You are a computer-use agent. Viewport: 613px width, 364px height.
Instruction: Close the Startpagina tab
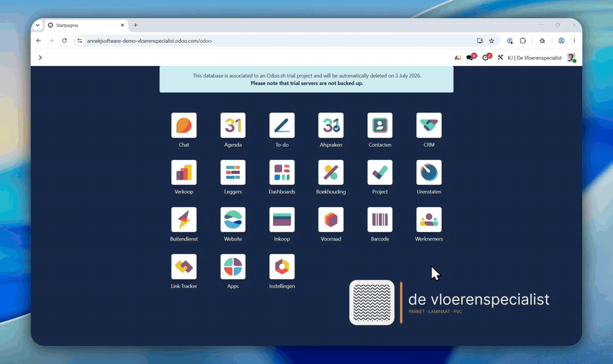(x=122, y=25)
